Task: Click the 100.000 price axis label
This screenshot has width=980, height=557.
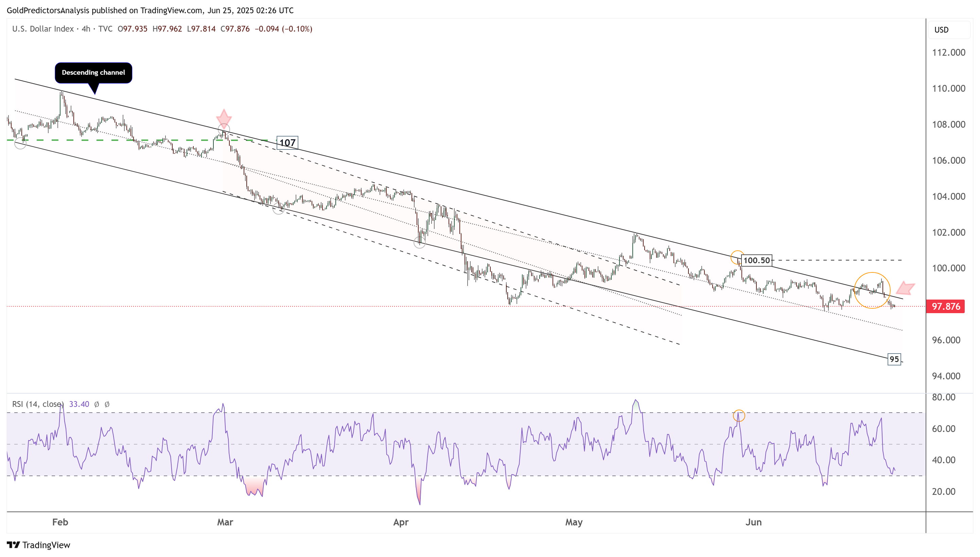Action: [x=949, y=268]
